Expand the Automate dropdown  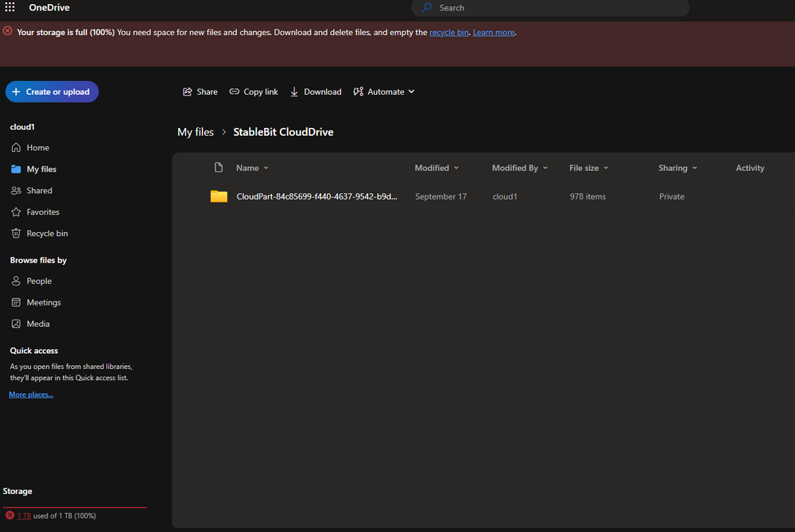[412, 91]
